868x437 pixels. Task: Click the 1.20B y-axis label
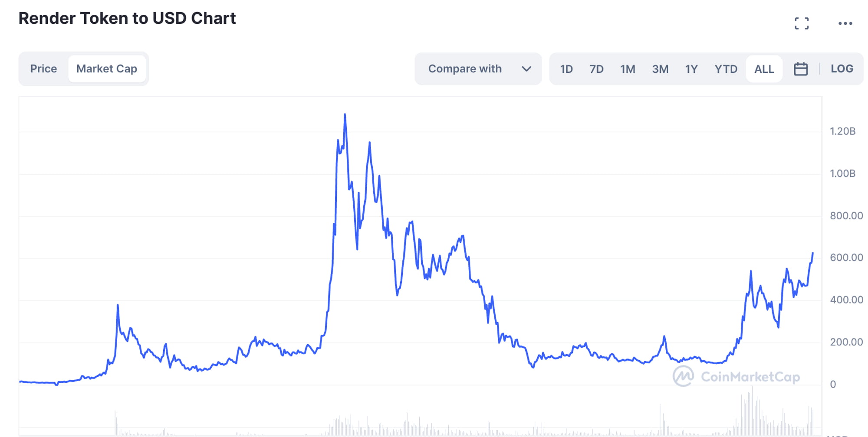point(842,131)
